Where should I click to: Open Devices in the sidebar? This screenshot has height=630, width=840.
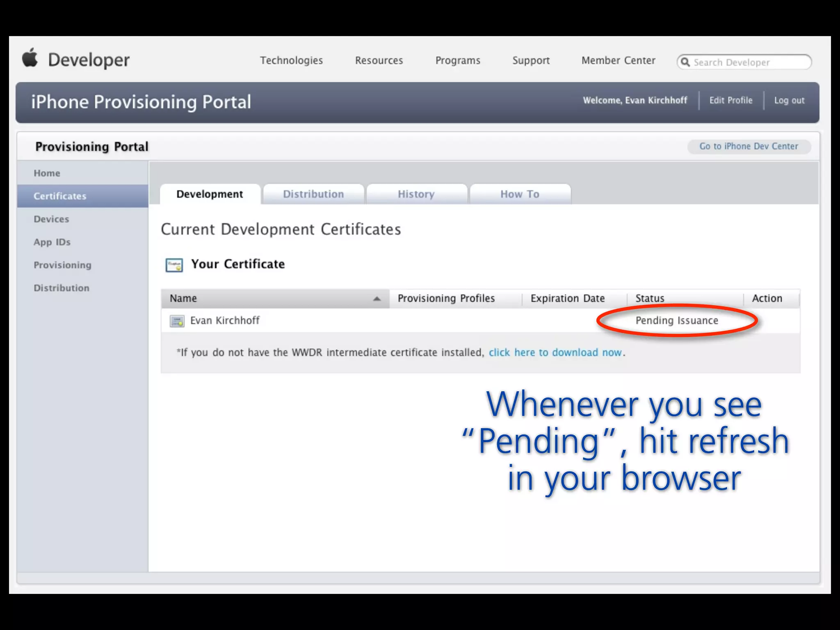(x=82, y=219)
